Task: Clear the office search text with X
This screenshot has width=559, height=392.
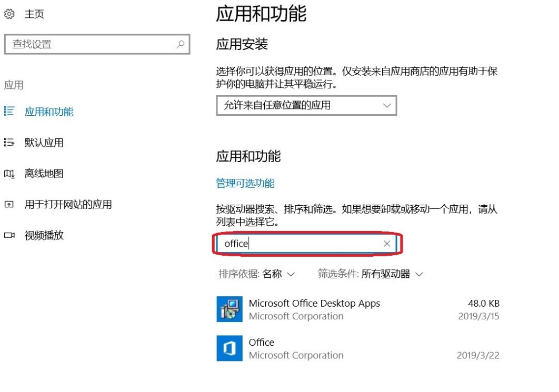Action: (x=387, y=244)
